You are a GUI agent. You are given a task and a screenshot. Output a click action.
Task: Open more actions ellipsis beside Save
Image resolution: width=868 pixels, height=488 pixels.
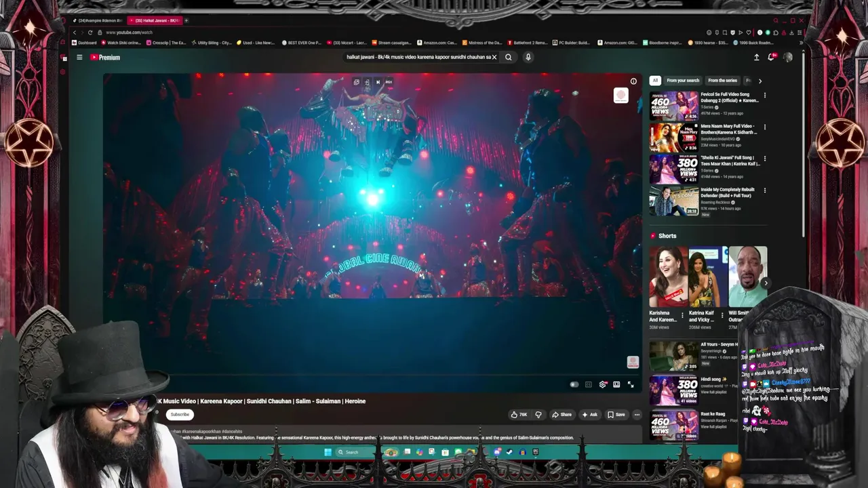[637, 415]
